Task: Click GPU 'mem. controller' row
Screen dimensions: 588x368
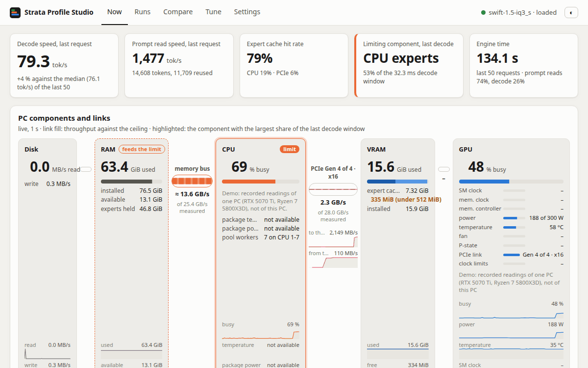Action: click(511, 209)
